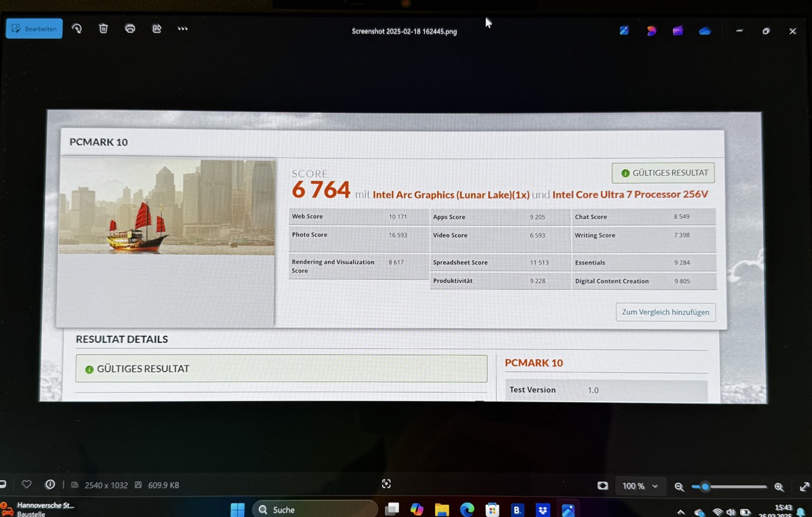
Task: Toggle the favorite heart icon
Action: [x=27, y=485]
